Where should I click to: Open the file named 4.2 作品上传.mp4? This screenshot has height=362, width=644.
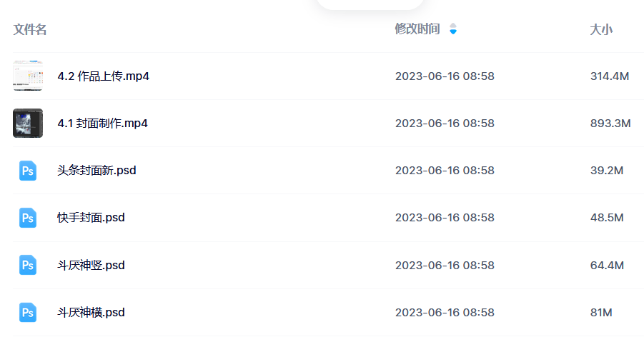coord(103,76)
